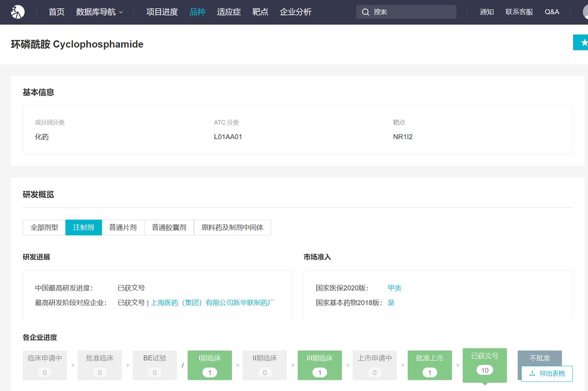This screenshot has width=588, height=391.
Task: Select the I期临床 stage box
Action: [210, 365]
